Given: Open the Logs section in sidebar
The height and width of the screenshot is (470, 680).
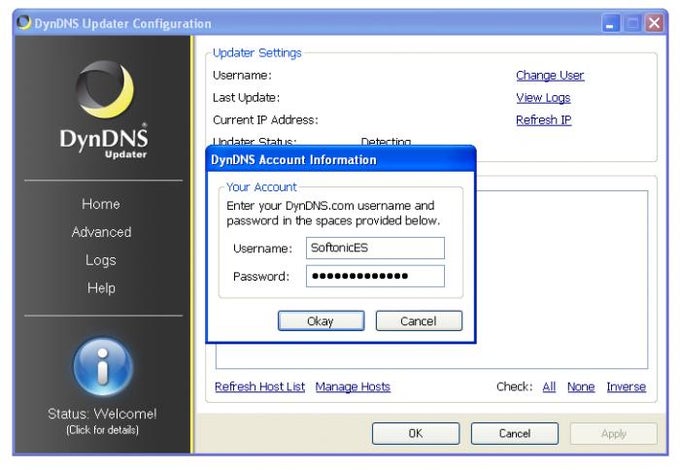Looking at the screenshot, I should [x=101, y=260].
